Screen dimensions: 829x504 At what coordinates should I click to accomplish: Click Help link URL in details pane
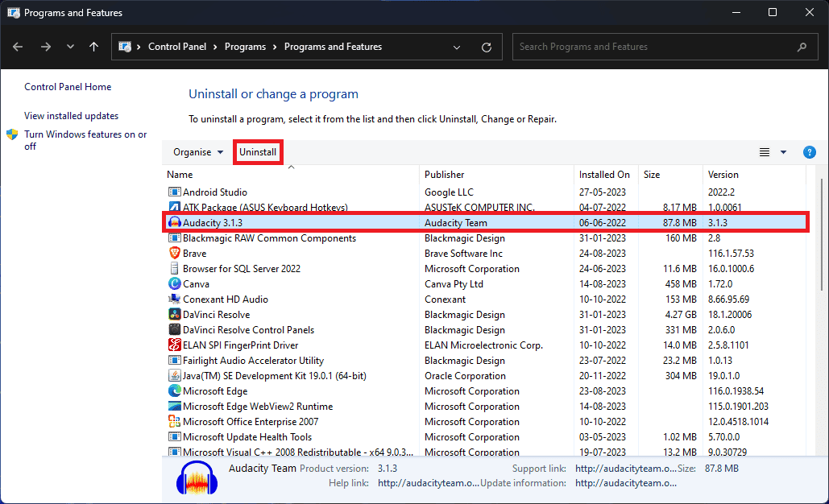[429, 483]
